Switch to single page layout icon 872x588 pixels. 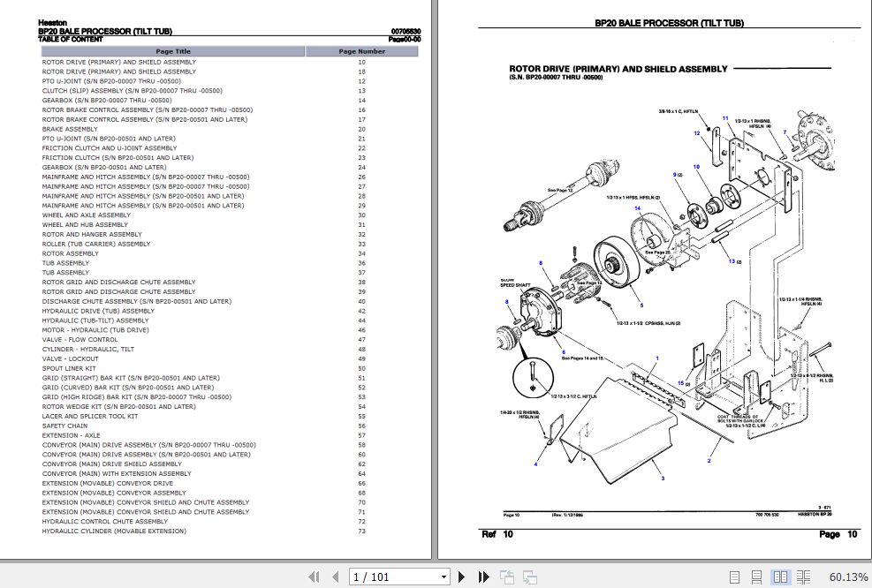[x=734, y=577]
